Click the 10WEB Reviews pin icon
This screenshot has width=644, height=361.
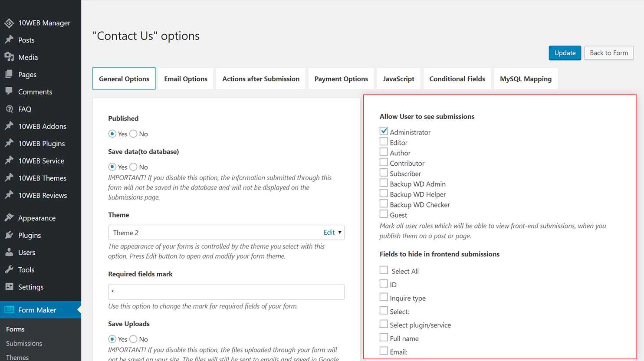point(9,195)
